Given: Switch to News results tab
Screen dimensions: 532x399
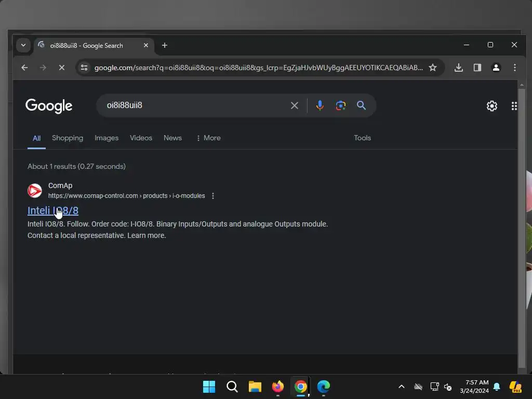Looking at the screenshot, I should coord(172,138).
